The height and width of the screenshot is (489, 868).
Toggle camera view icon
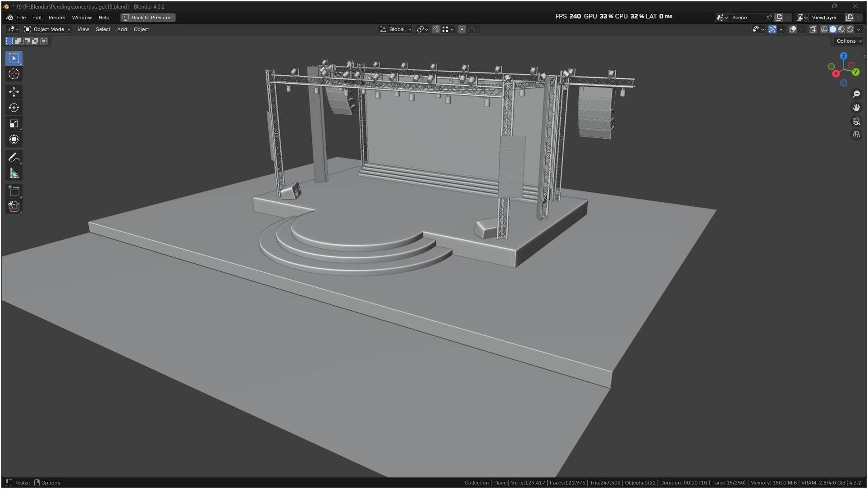(x=856, y=121)
